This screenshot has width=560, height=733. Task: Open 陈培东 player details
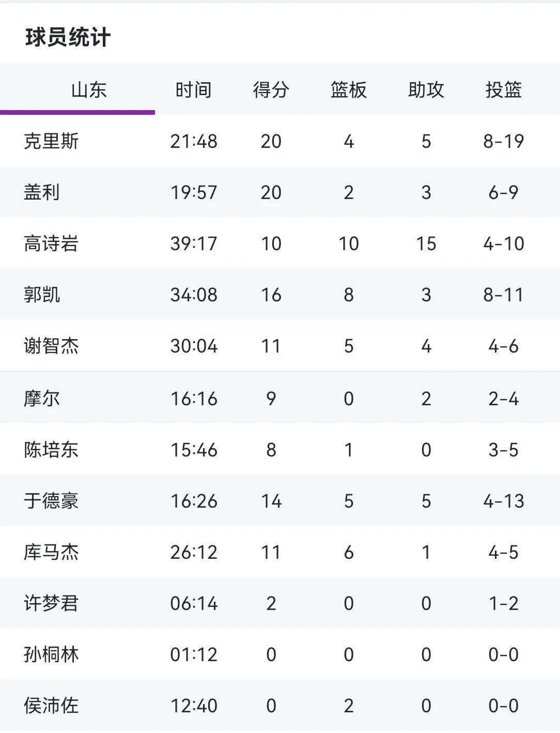coord(51,450)
